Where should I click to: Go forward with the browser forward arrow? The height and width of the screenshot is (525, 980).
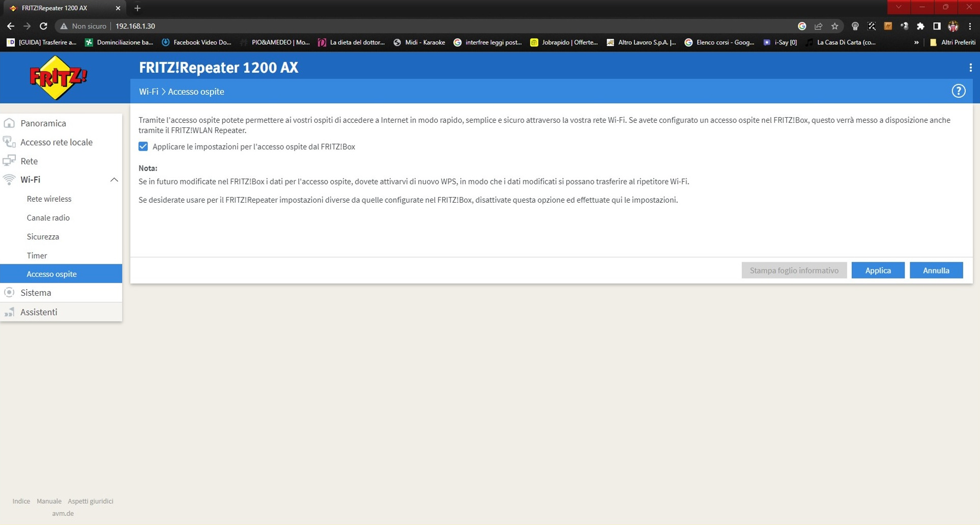tap(27, 26)
